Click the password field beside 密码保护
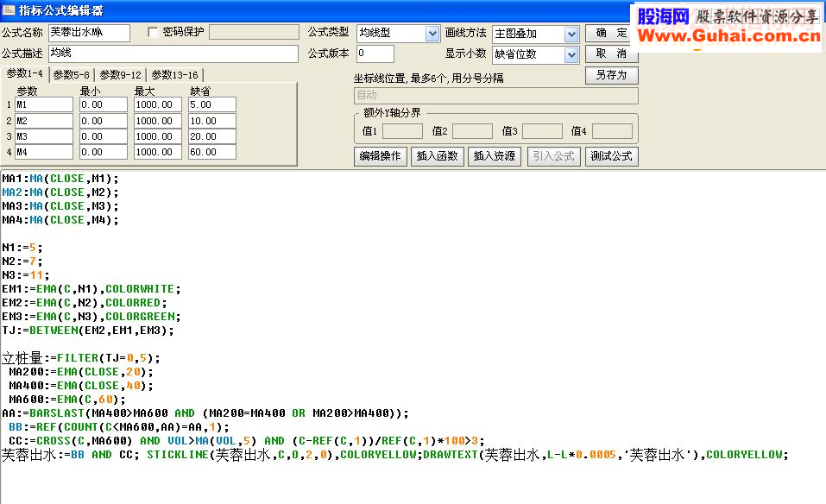Screen dimensions: 826x504 tap(254, 33)
